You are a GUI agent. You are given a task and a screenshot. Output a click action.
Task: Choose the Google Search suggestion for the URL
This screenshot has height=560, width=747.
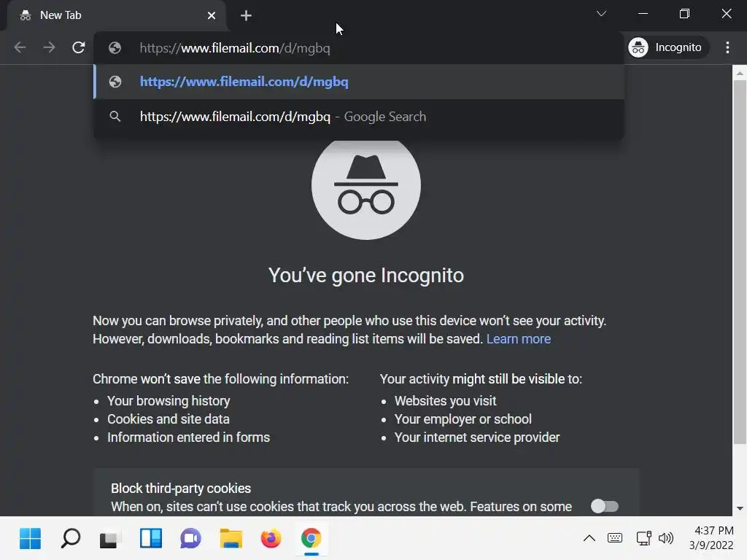pos(360,117)
